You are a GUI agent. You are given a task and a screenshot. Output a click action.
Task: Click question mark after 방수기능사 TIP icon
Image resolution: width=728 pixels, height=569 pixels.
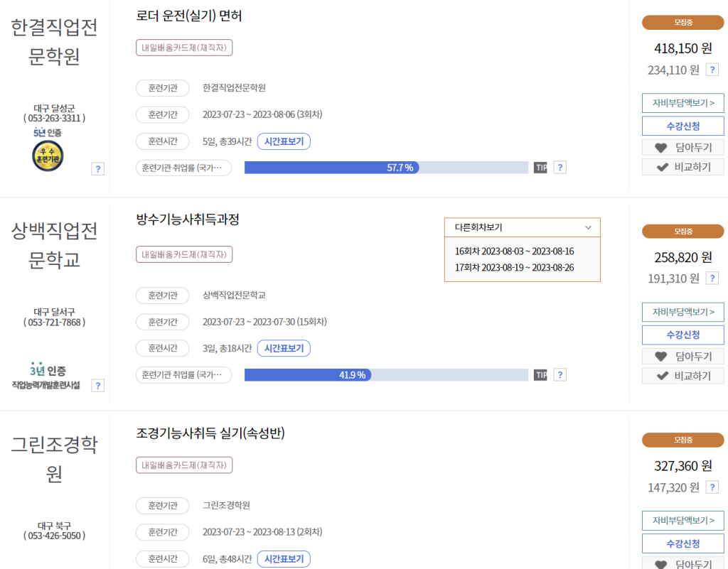tap(560, 374)
